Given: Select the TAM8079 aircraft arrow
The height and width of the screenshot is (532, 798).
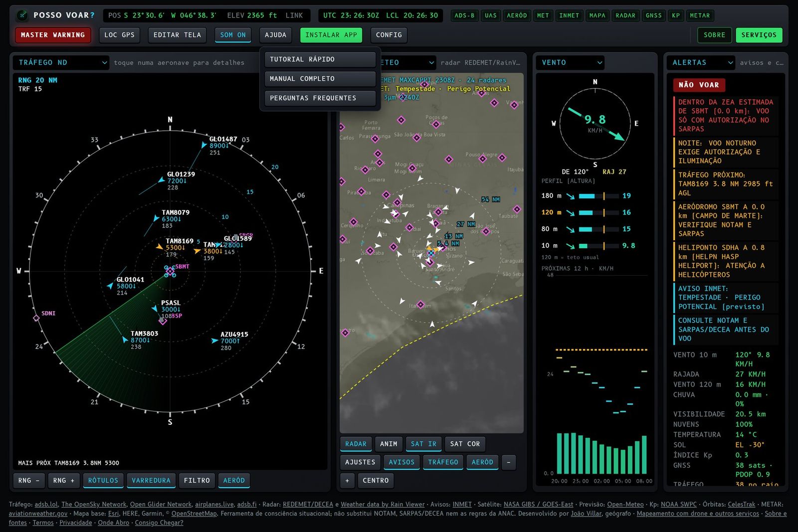Looking at the screenshot, I should (157, 218).
